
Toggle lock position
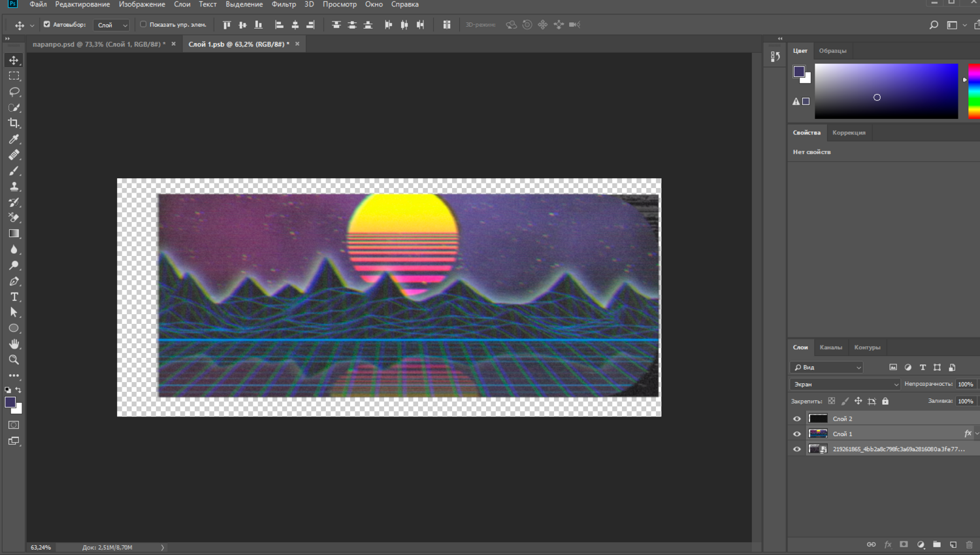858,401
